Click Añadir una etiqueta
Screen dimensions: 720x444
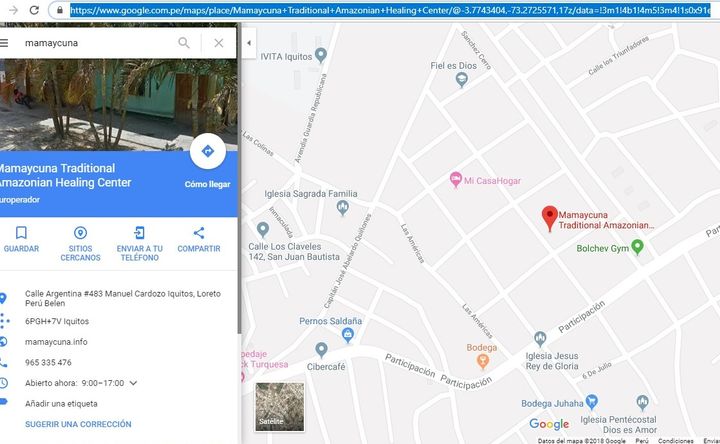pyautogui.click(x=61, y=404)
